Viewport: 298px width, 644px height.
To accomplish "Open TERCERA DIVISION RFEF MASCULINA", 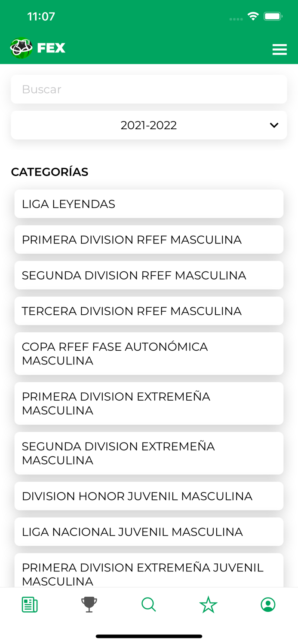I will 149,310.
